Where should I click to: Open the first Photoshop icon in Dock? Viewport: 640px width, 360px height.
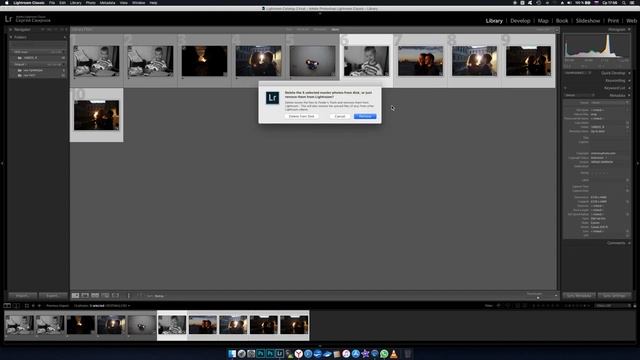[x=260, y=354]
